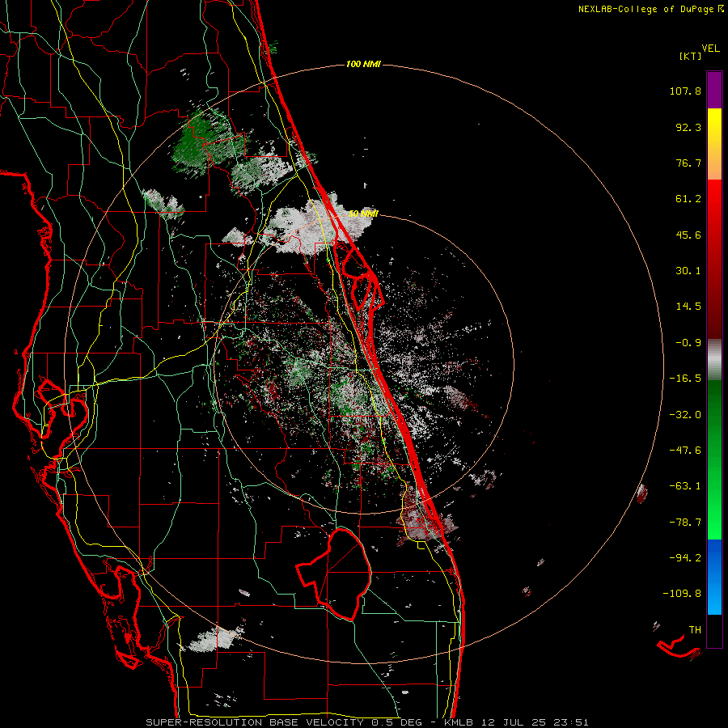Click the 100 NMI range ring label

tap(363, 64)
